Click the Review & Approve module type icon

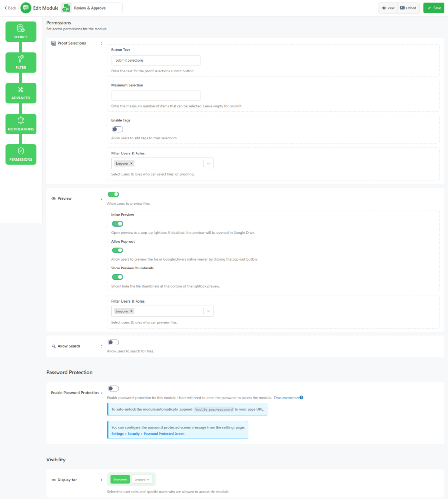66,8
